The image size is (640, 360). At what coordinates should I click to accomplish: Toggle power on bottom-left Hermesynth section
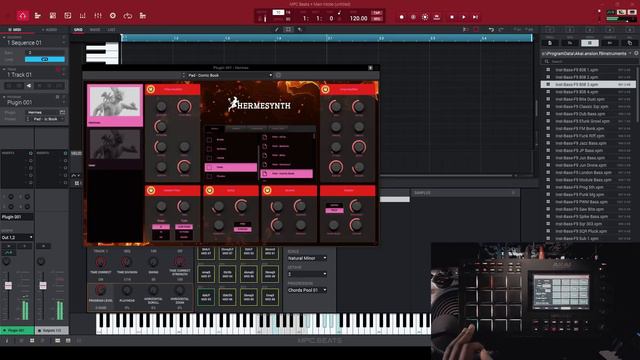151,190
